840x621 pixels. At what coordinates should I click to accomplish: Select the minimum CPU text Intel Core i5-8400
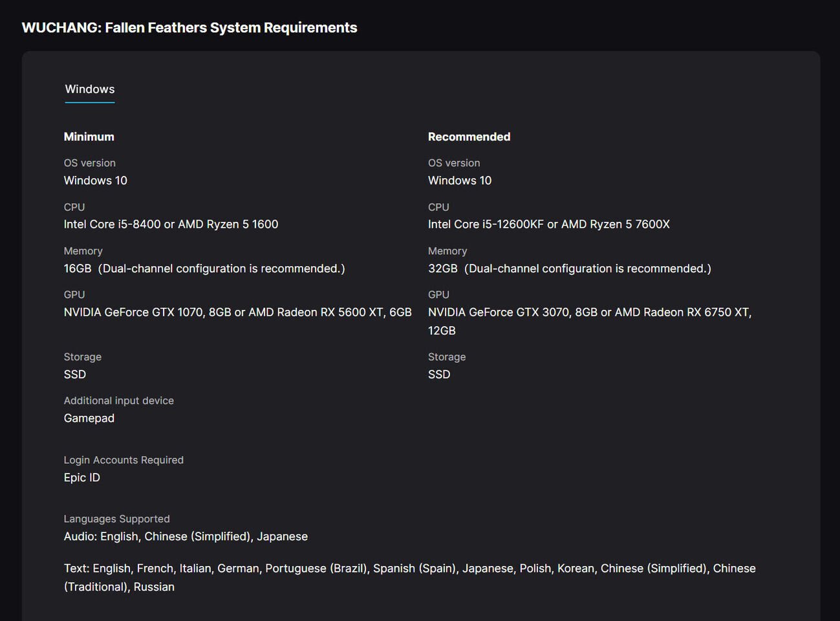pyautogui.click(x=112, y=224)
